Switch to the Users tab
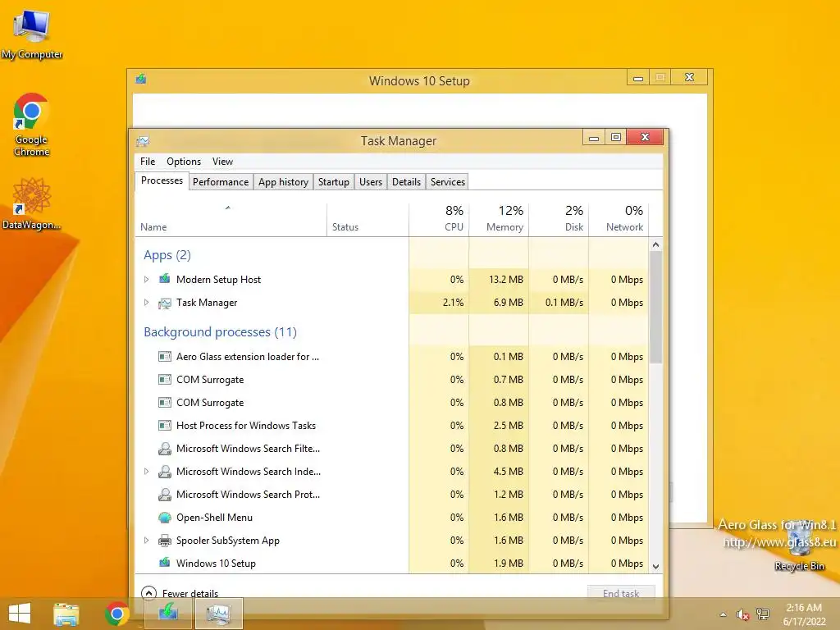 (371, 181)
